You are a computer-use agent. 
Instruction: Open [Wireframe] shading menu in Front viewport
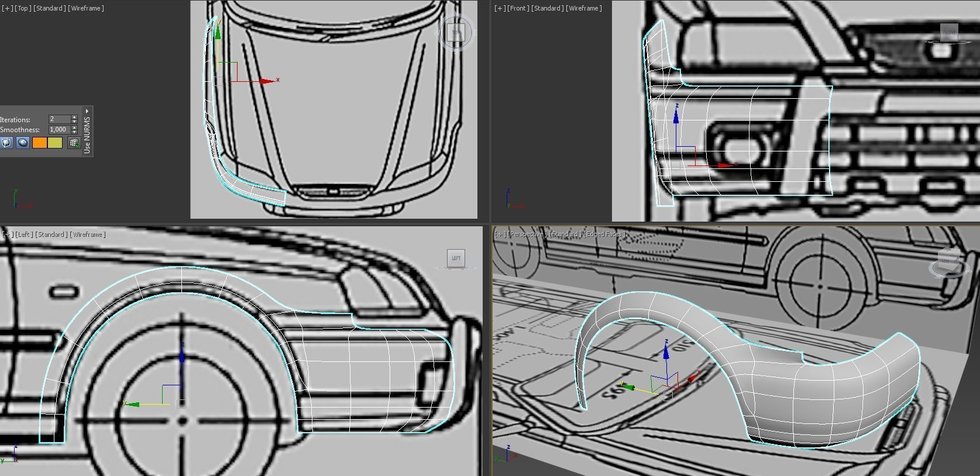(x=583, y=8)
